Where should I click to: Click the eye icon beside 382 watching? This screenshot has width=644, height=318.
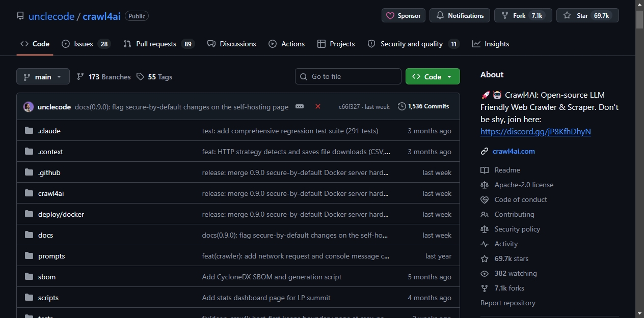point(485,273)
